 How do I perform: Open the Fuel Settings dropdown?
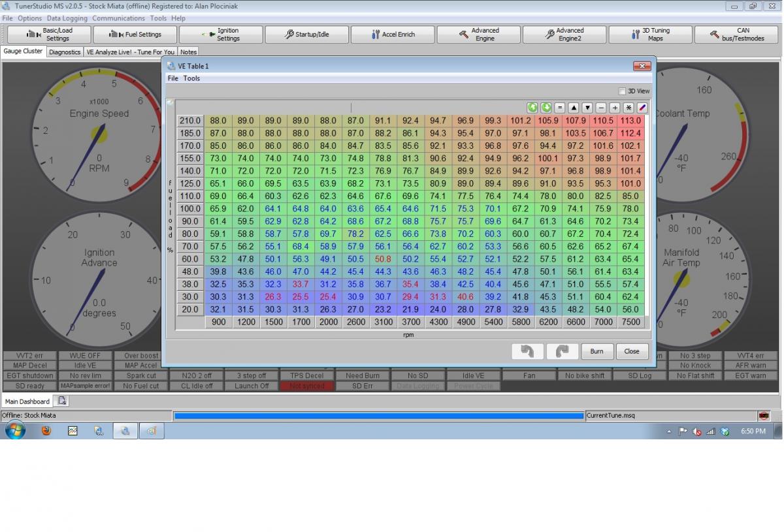tap(135, 35)
